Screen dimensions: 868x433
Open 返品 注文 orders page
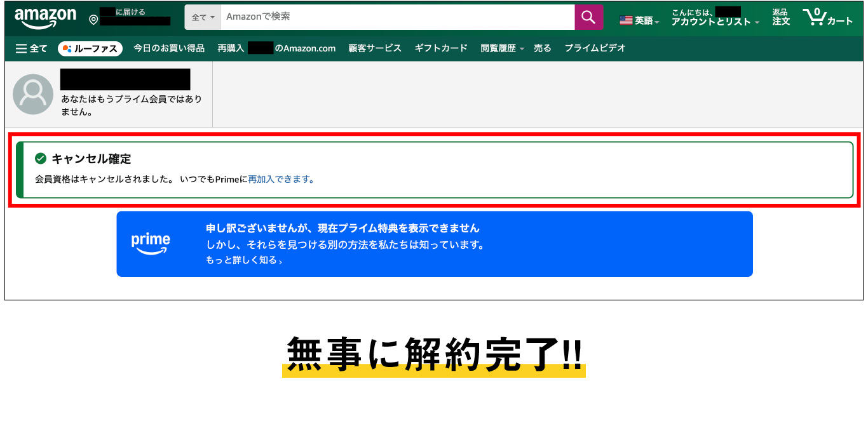click(x=781, y=17)
